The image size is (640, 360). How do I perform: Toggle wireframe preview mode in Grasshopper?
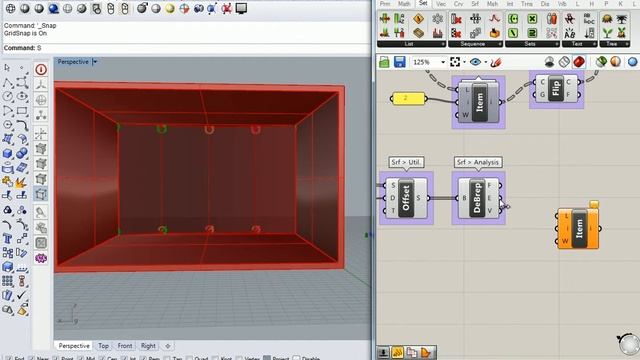pos(564,62)
